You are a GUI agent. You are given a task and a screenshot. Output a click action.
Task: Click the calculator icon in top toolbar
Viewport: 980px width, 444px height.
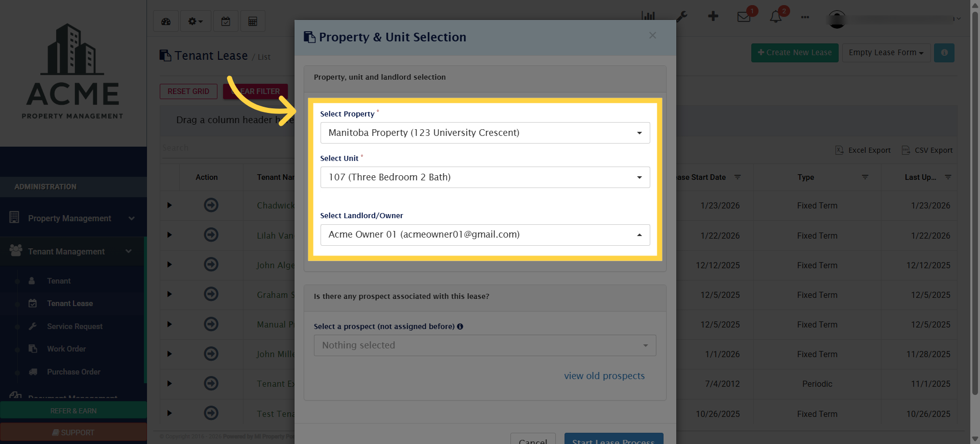[x=253, y=21]
